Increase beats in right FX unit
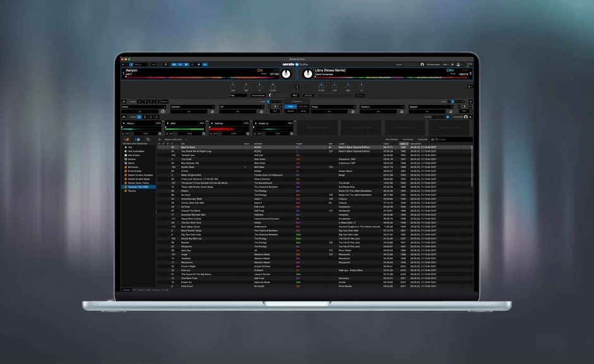594x364 pixels. tap(470, 106)
